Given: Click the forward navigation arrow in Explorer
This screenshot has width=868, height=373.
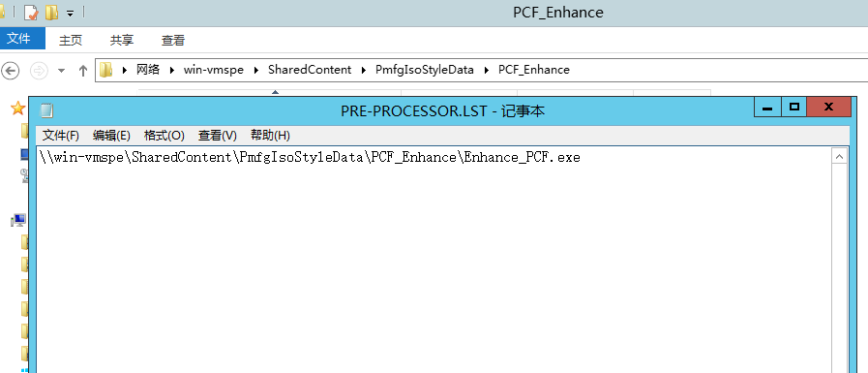Looking at the screenshot, I should coord(39,71).
